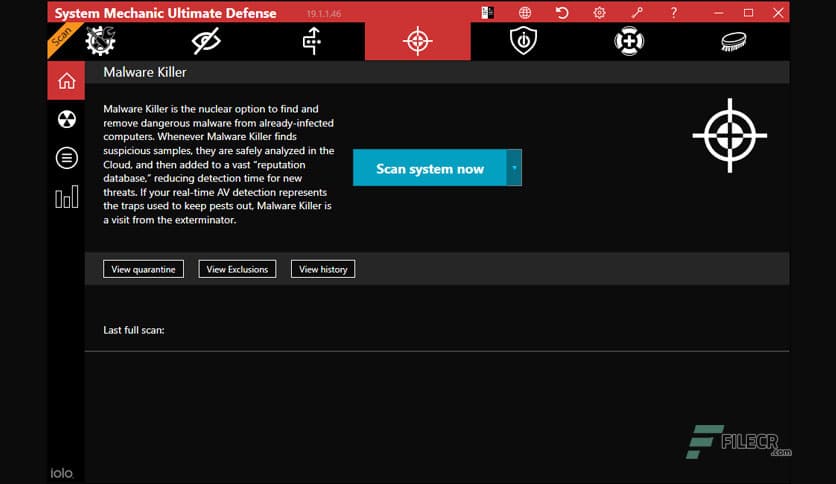Open the Privacy Guardian crossed-eye tab
The image size is (836, 484).
click(x=206, y=41)
